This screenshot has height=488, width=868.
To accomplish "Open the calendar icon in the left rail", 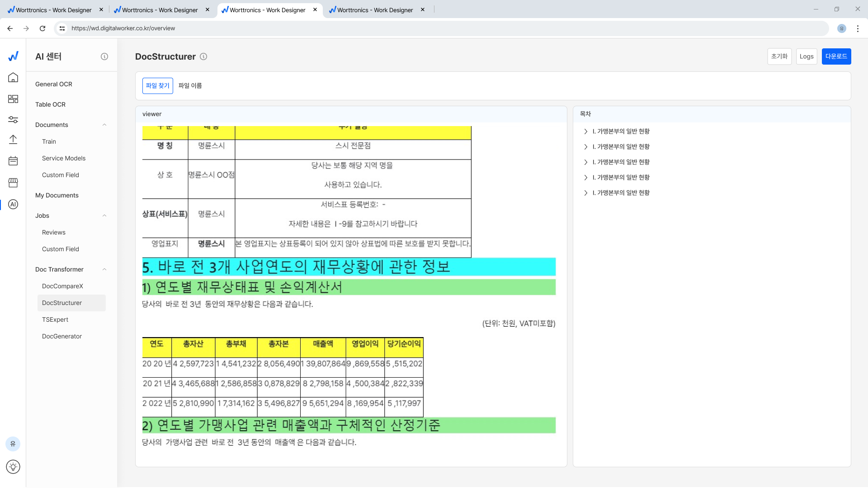I will coord(13,161).
